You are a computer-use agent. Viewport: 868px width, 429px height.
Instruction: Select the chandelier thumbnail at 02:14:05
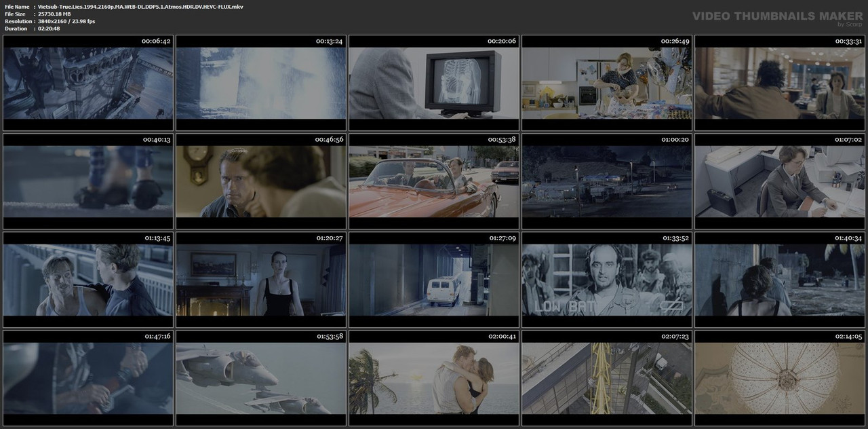point(780,377)
